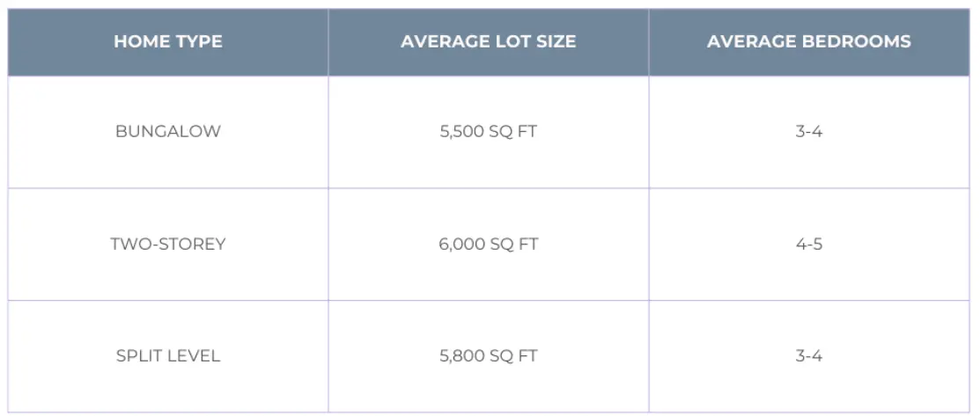The width and height of the screenshot is (980, 416).
Task: Click the TWO-STOREY home type cell
Action: point(168,244)
